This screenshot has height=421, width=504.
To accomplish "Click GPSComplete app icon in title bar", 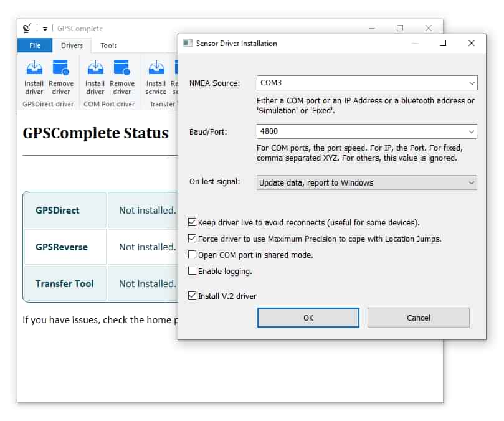I will pos(27,28).
